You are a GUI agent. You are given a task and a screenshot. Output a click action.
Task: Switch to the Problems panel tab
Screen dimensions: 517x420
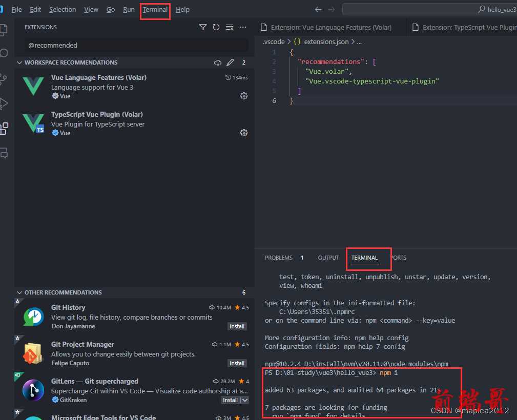coord(279,258)
